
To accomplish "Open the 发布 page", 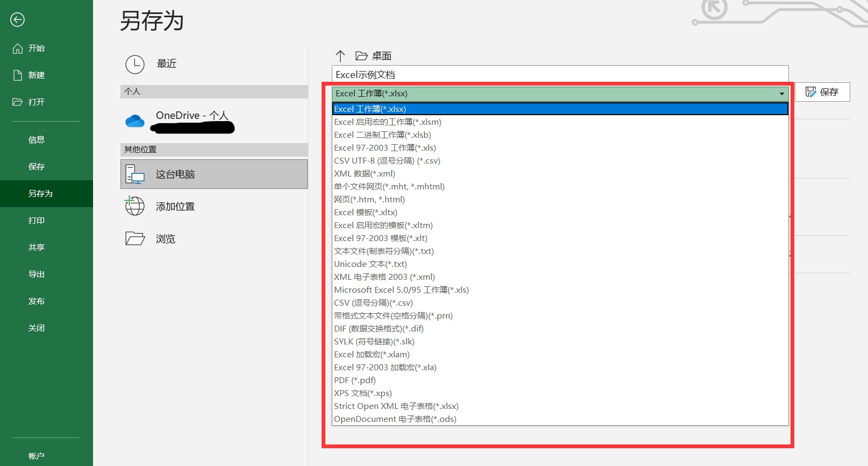I will 37,301.
